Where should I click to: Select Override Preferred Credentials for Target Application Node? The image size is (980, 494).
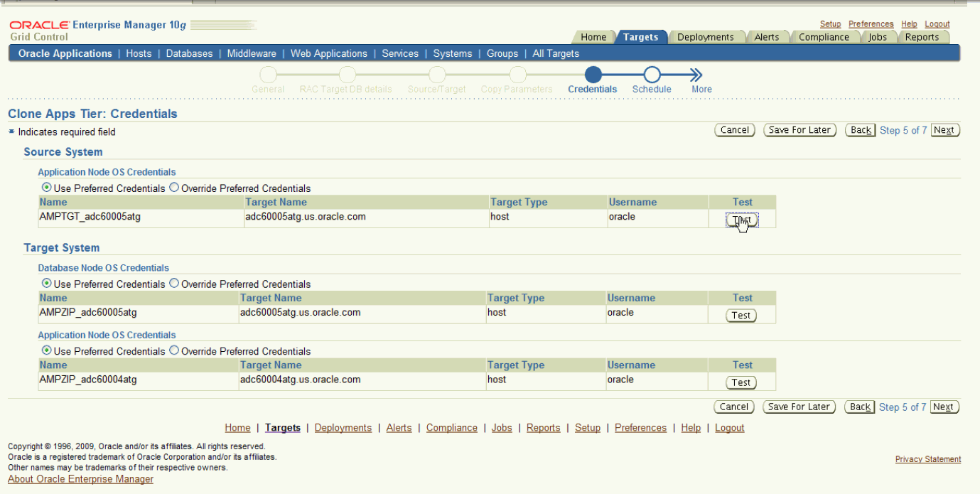tap(174, 351)
